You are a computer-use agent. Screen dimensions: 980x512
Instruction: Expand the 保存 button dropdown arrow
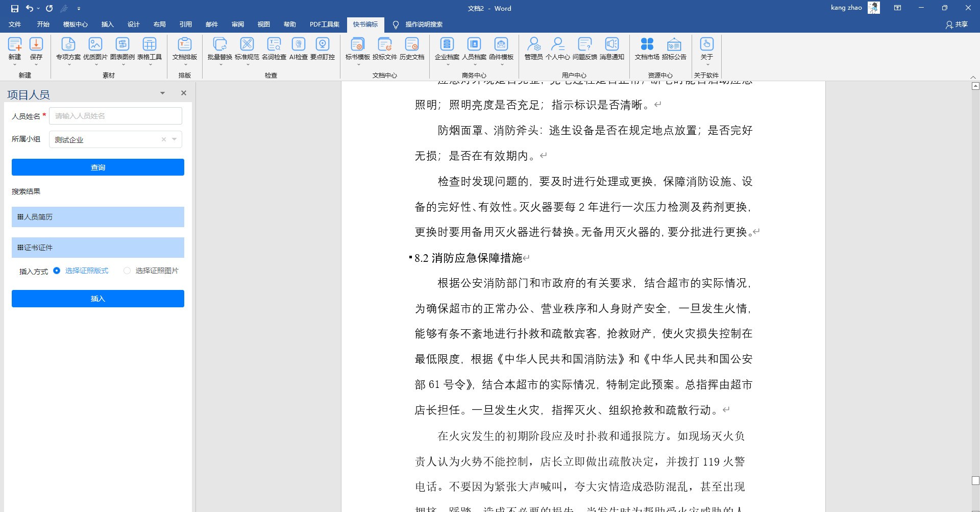tap(36, 65)
